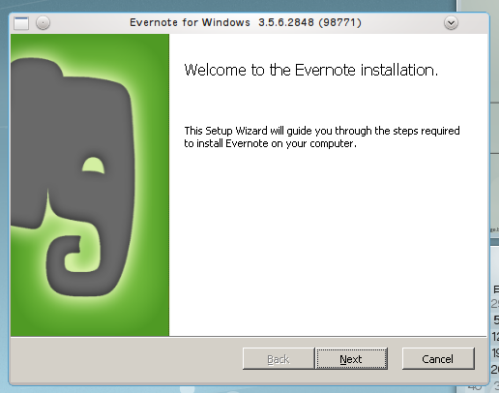Open the window menu icon in title bar
499x393 pixels.
click(x=21, y=23)
